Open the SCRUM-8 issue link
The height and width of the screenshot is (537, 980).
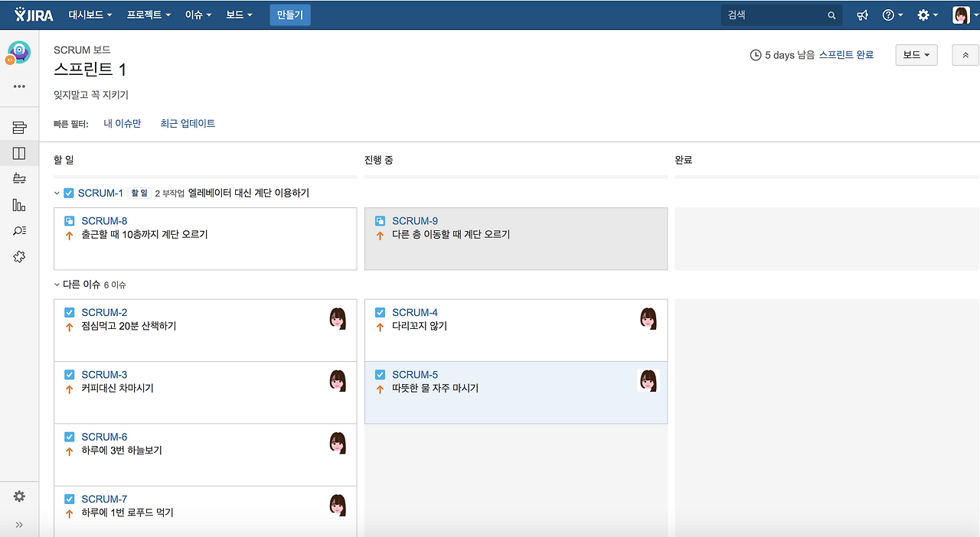[x=104, y=221]
